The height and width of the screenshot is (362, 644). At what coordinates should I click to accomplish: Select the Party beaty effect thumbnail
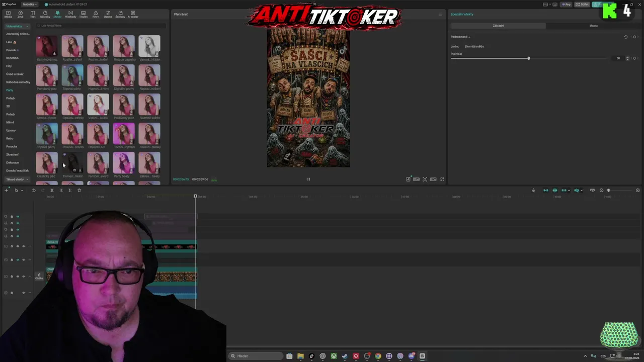(124, 162)
